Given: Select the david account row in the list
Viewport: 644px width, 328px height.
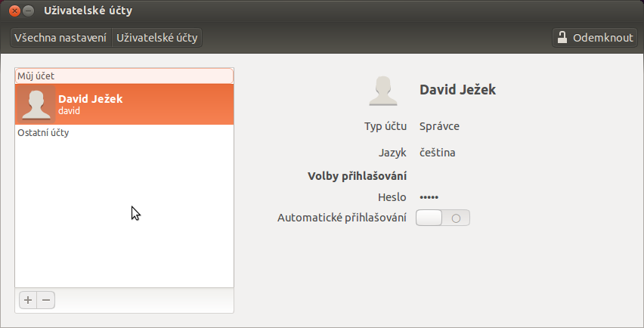Looking at the screenshot, I should (125, 104).
